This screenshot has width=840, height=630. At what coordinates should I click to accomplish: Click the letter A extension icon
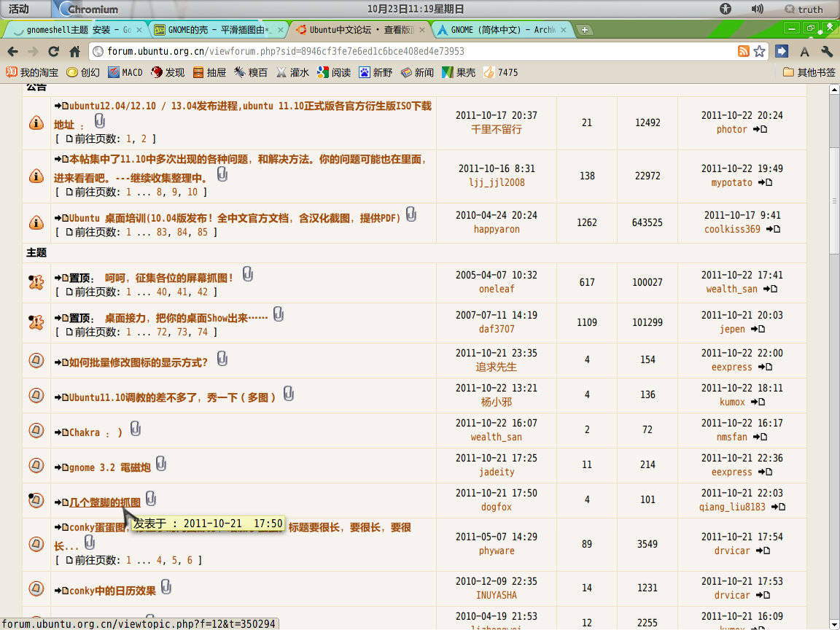click(x=804, y=52)
